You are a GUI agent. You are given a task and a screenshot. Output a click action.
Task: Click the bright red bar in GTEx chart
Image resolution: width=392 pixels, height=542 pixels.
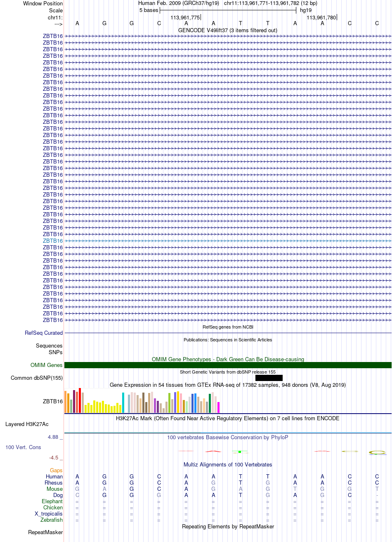(x=80, y=400)
